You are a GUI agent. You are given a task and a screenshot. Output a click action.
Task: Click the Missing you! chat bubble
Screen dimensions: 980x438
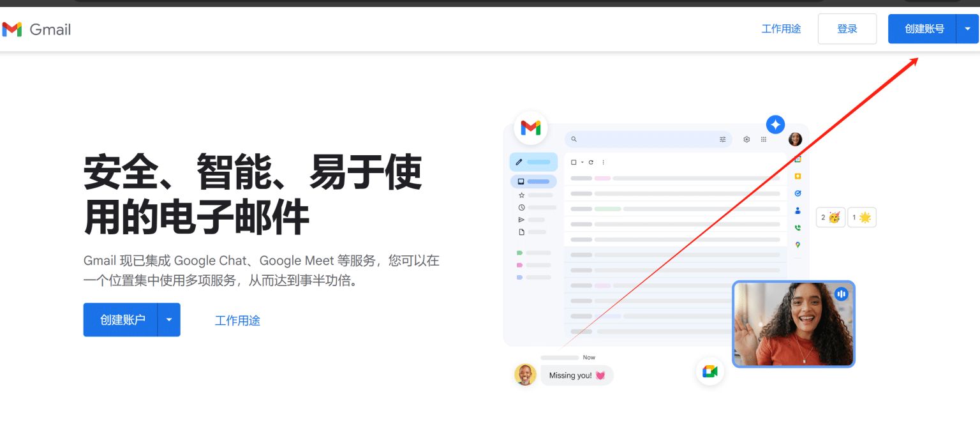(x=577, y=375)
